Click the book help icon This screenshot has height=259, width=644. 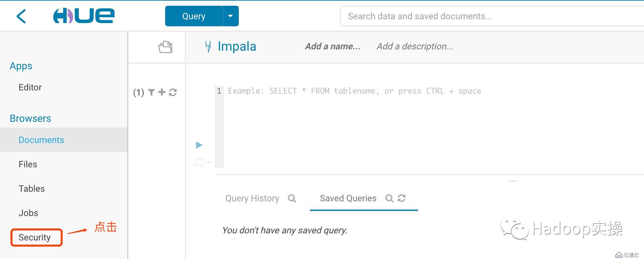(199, 163)
